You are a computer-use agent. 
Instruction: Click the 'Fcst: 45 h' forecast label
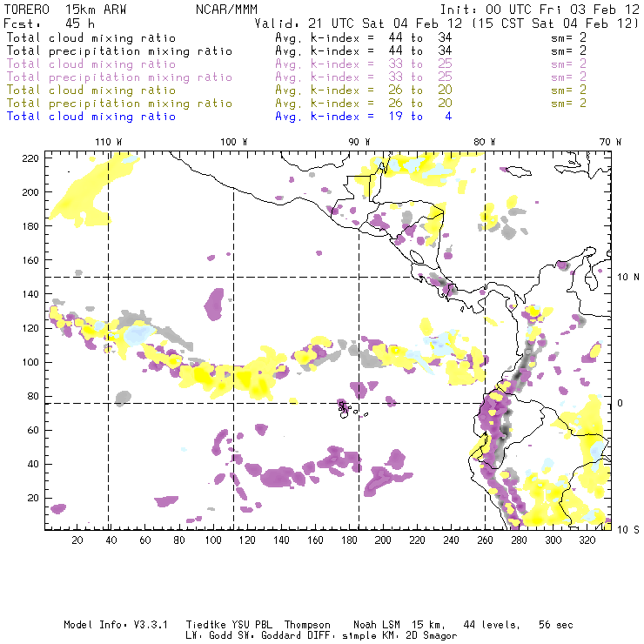(49, 23)
